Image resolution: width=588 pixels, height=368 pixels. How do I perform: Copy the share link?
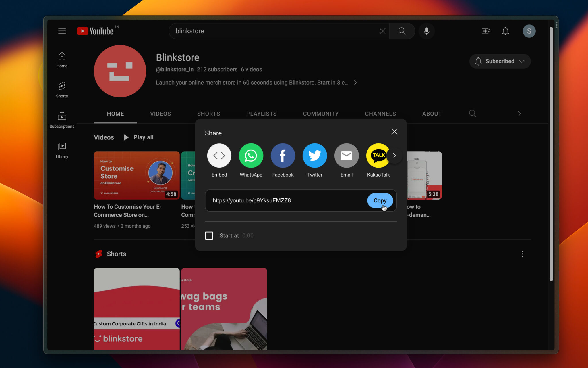(x=380, y=200)
